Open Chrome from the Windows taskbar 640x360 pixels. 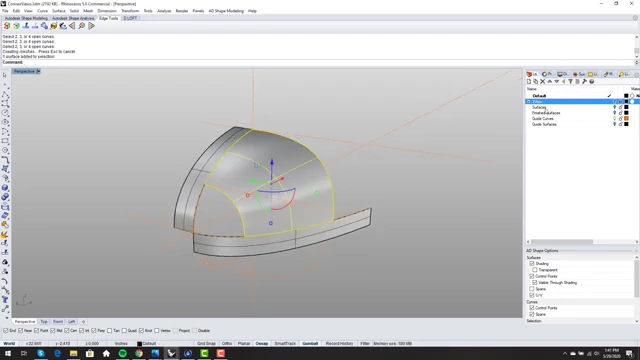(139, 353)
